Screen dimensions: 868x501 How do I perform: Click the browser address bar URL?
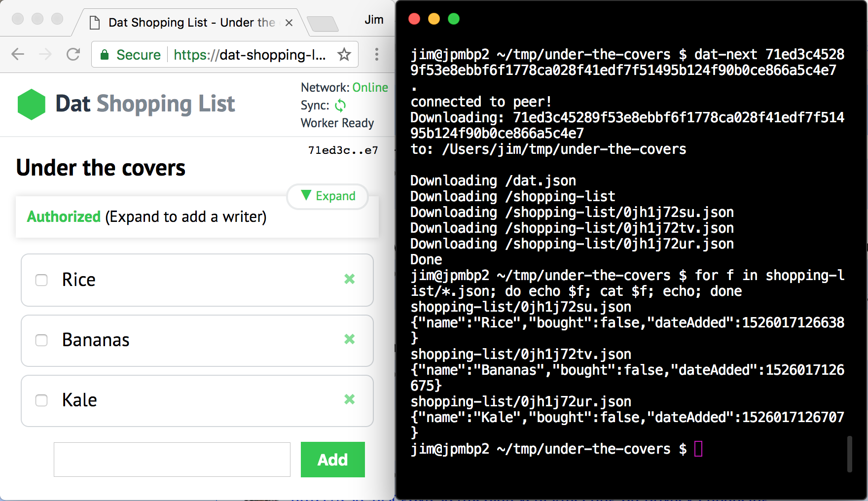pyautogui.click(x=250, y=55)
